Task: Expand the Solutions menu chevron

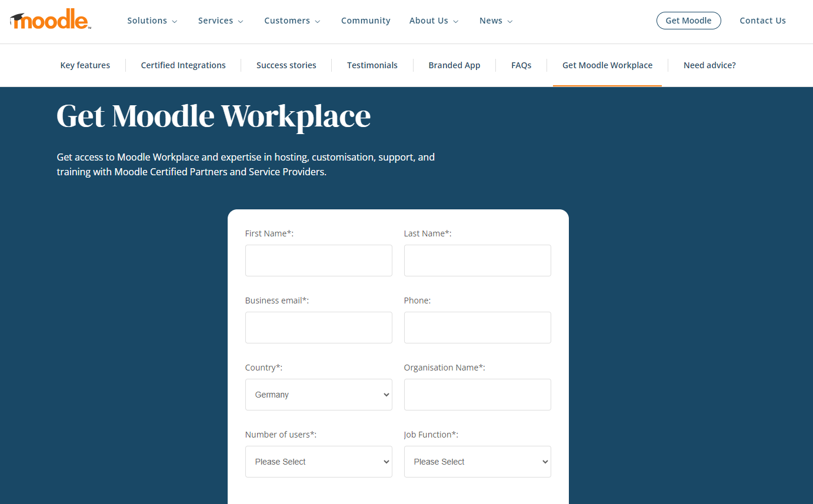Action: [174, 21]
